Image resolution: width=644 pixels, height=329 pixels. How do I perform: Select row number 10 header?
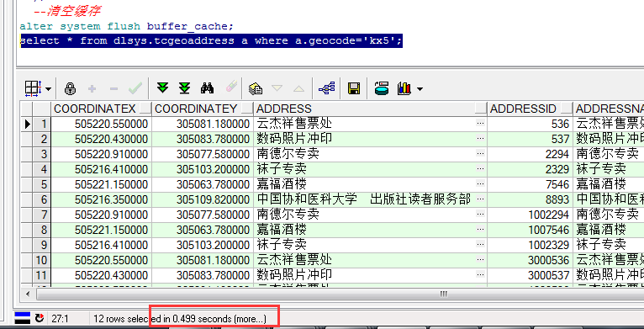(42, 260)
